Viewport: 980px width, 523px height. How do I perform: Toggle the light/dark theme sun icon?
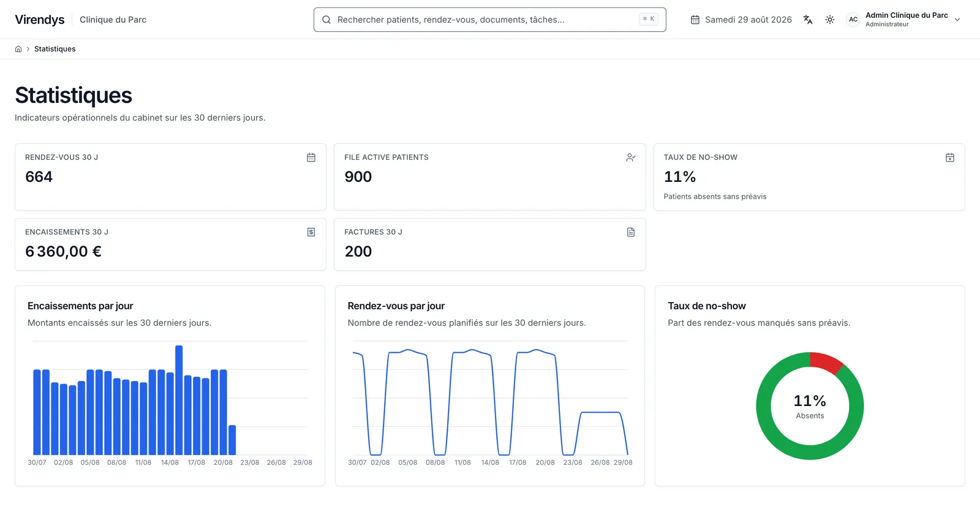830,20
